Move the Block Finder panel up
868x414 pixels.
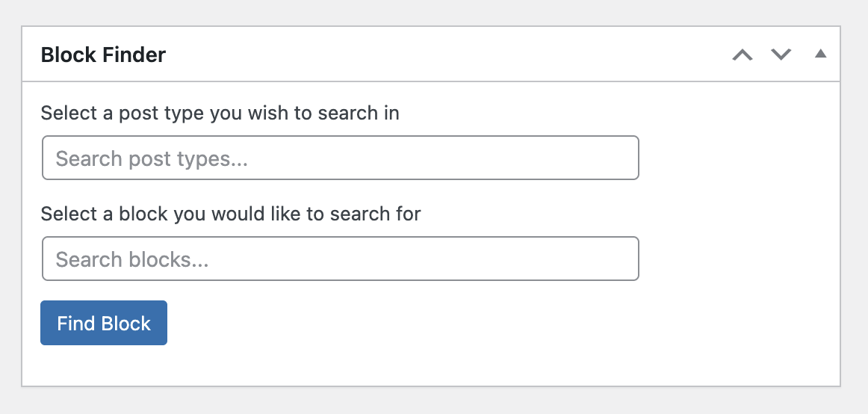[x=742, y=55]
